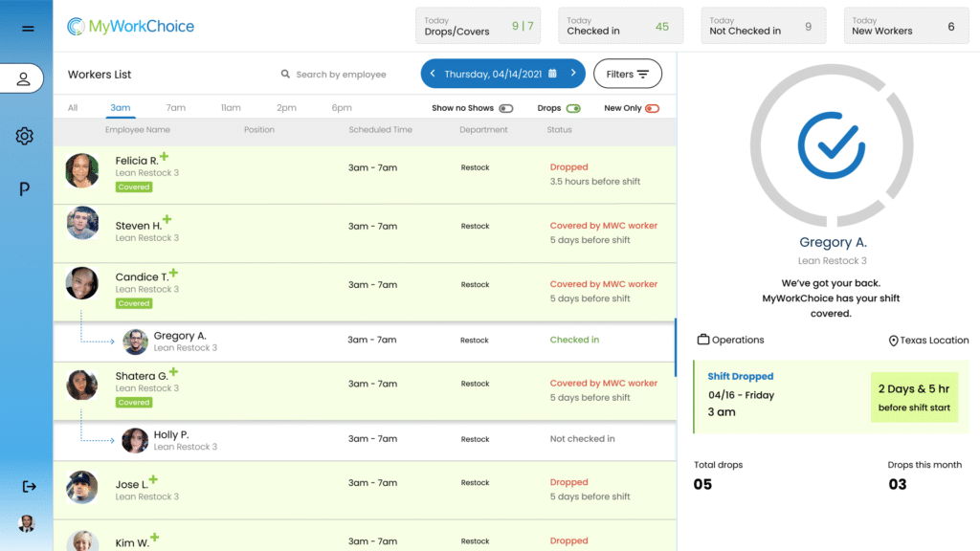Click Not checked in status for Holly P.
This screenshot has width=980, height=551.
(582, 438)
